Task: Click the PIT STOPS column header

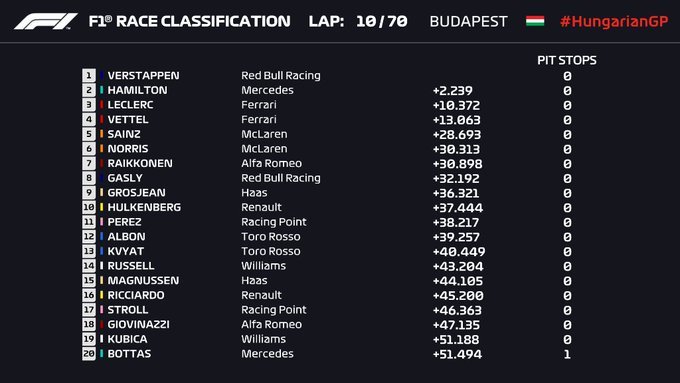Action: point(566,60)
